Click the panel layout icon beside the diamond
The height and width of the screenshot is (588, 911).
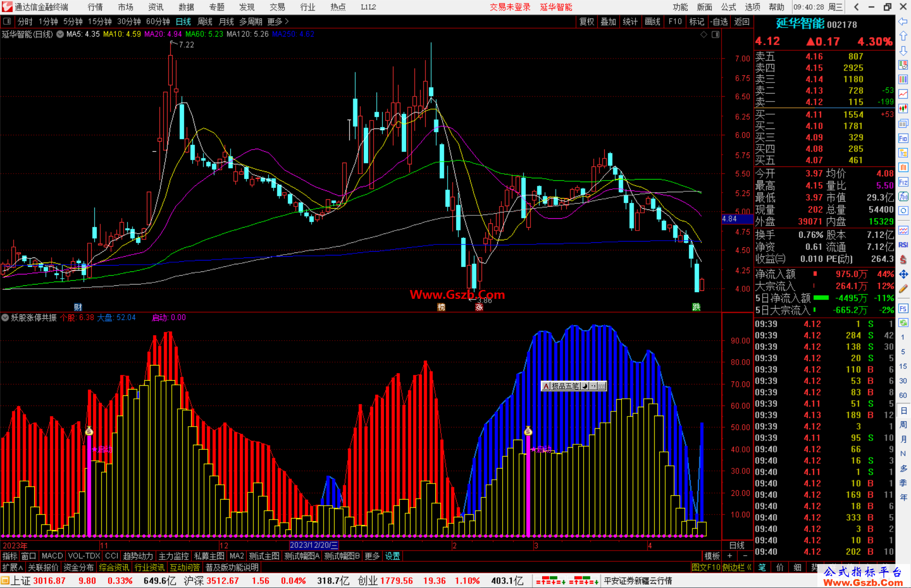point(715,35)
